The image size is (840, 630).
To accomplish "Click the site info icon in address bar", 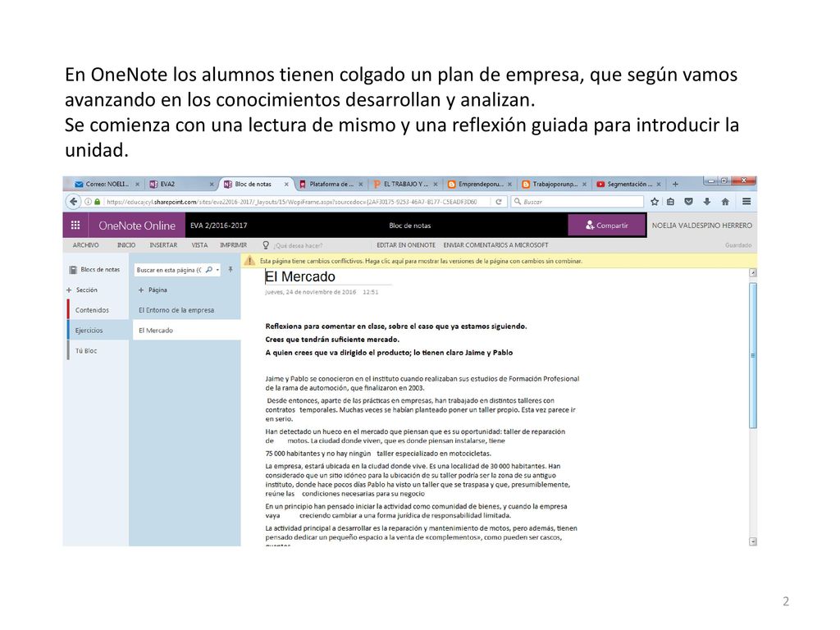I will click(88, 202).
